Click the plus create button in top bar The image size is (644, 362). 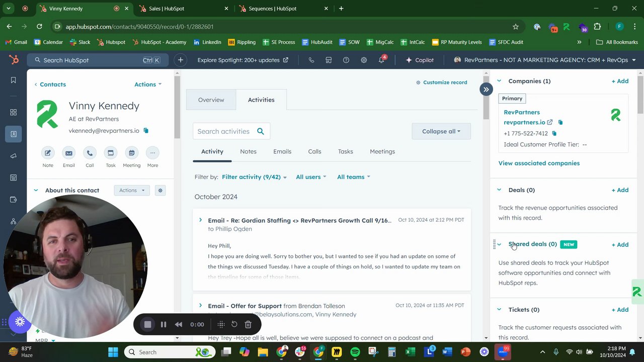180,60
